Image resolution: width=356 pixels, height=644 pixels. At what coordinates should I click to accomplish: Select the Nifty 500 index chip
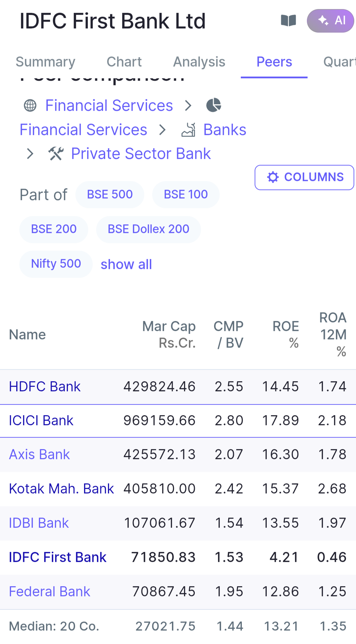[x=56, y=264]
